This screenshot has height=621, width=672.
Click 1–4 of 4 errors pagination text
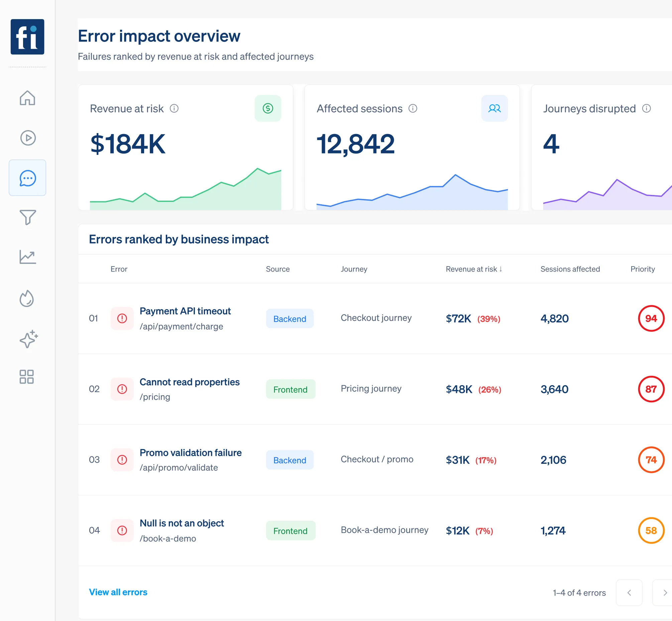(x=579, y=593)
